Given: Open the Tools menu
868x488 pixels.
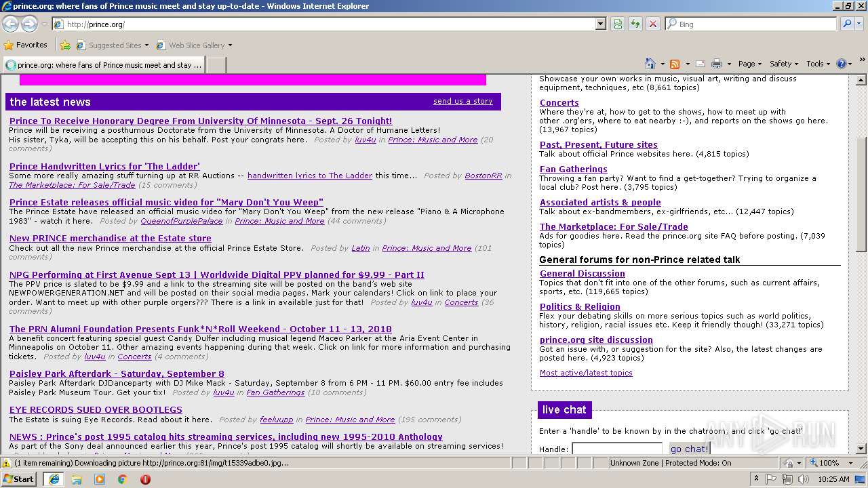Looking at the screenshot, I should point(818,64).
